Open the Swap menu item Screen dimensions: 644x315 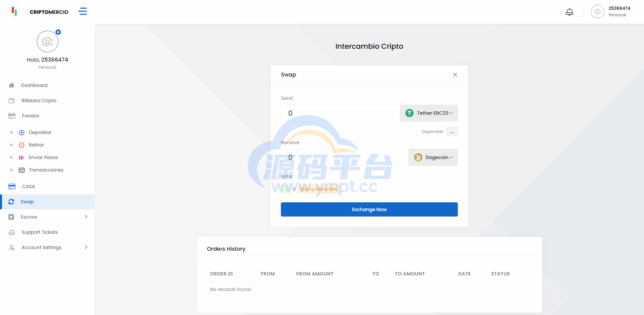(x=47, y=202)
